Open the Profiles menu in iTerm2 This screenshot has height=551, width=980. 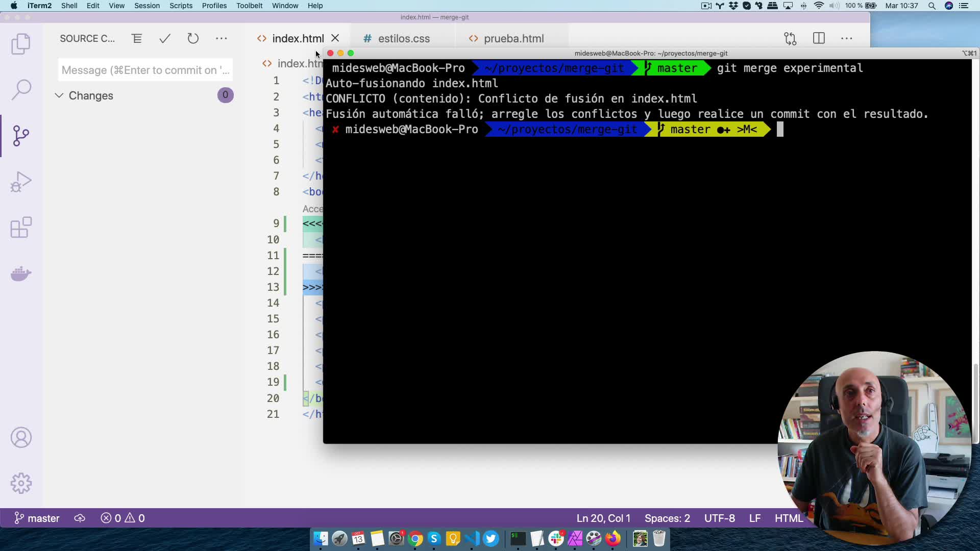[214, 6]
